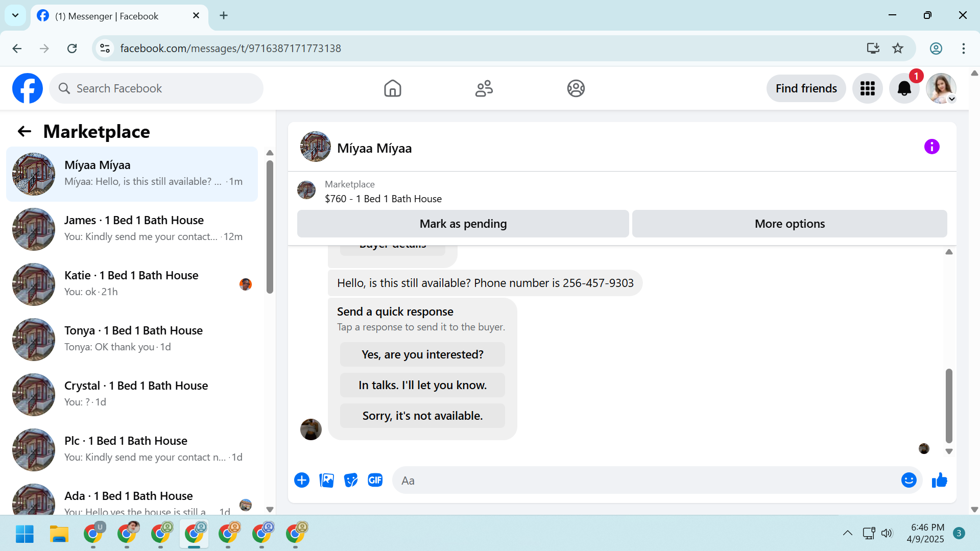Viewport: 980px width, 551px height.
Task: Open Míyaa Míyaa profile in chat header
Action: click(356, 147)
